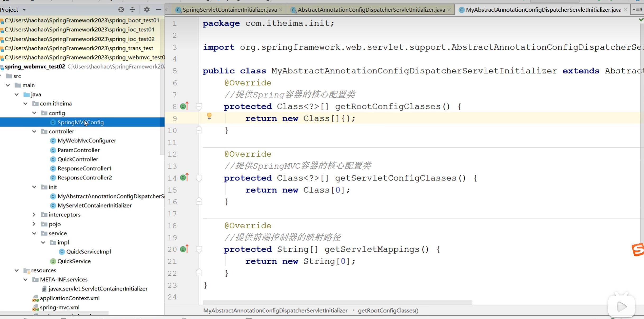The height and width of the screenshot is (319, 644).
Task: Select QuickService interface
Action: click(x=74, y=261)
